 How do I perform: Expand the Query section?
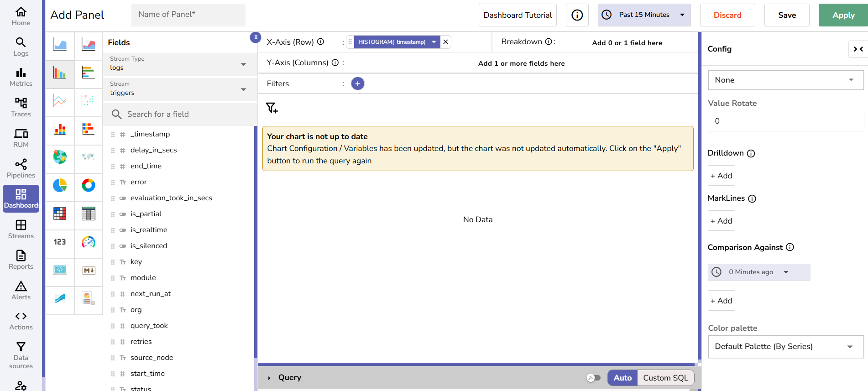point(269,378)
